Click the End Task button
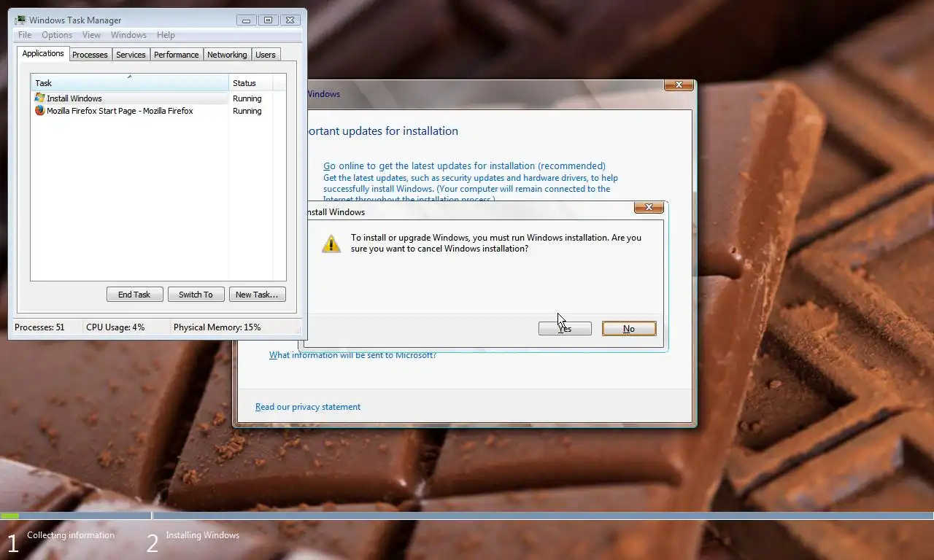Viewport: 934px width, 560px height. tap(134, 295)
